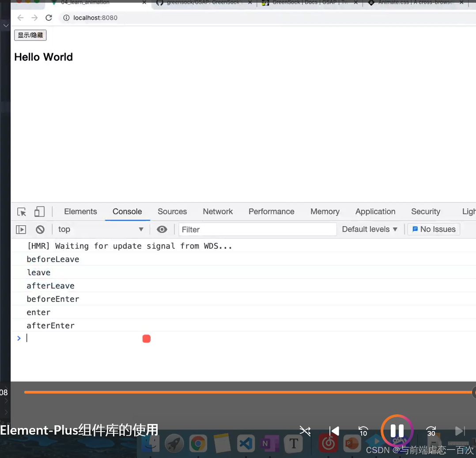This screenshot has height=458, width=476.
Task: Open the Performance tab
Action: coord(272,212)
